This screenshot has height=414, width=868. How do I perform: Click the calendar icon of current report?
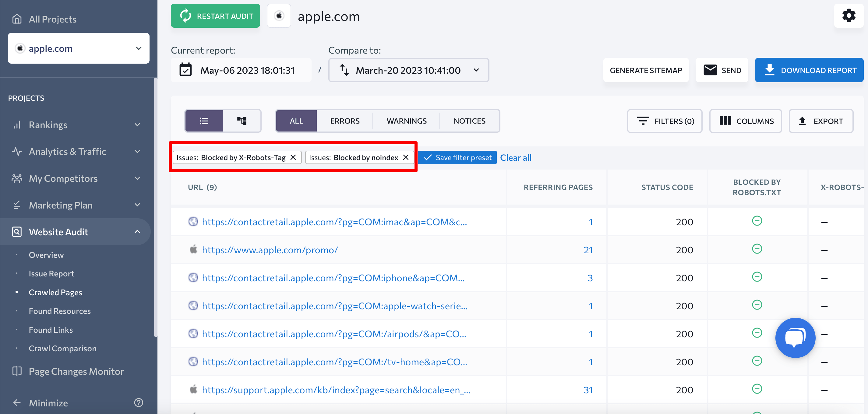click(185, 70)
